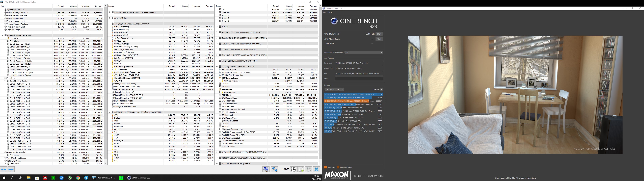Select the CPU Package Power sensor row

(x=163, y=67)
